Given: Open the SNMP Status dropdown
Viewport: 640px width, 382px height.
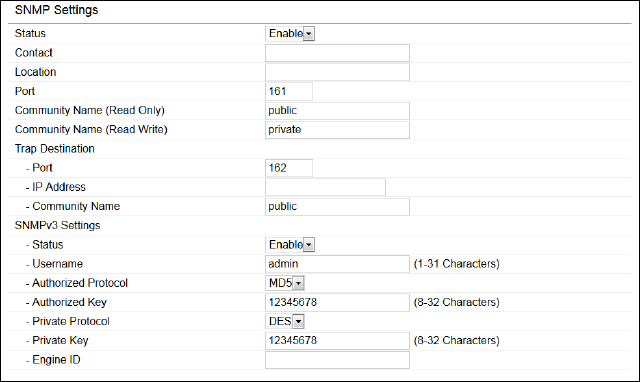Looking at the screenshot, I should [290, 33].
